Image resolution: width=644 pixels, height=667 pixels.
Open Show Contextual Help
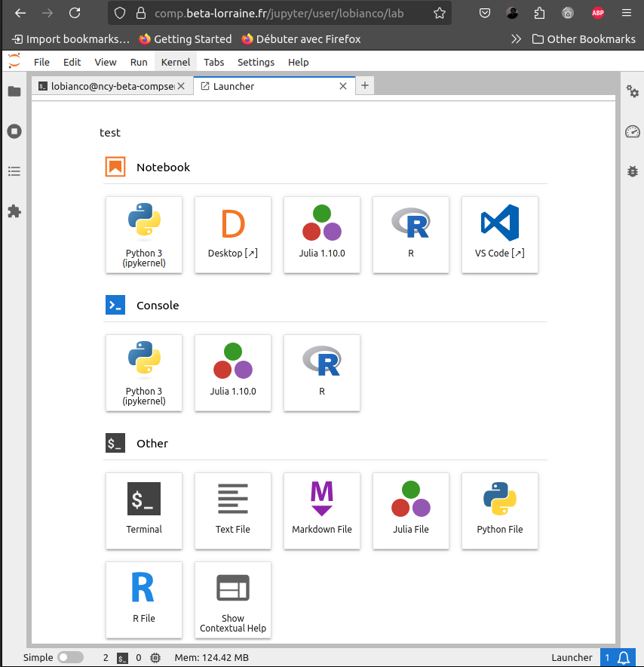pyautogui.click(x=233, y=600)
